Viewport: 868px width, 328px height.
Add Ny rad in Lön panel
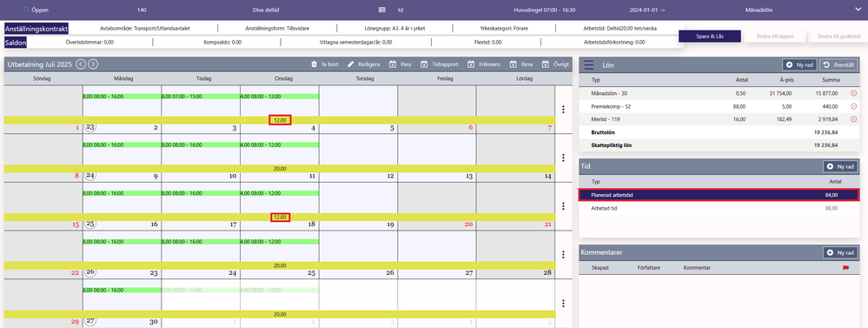tap(799, 65)
